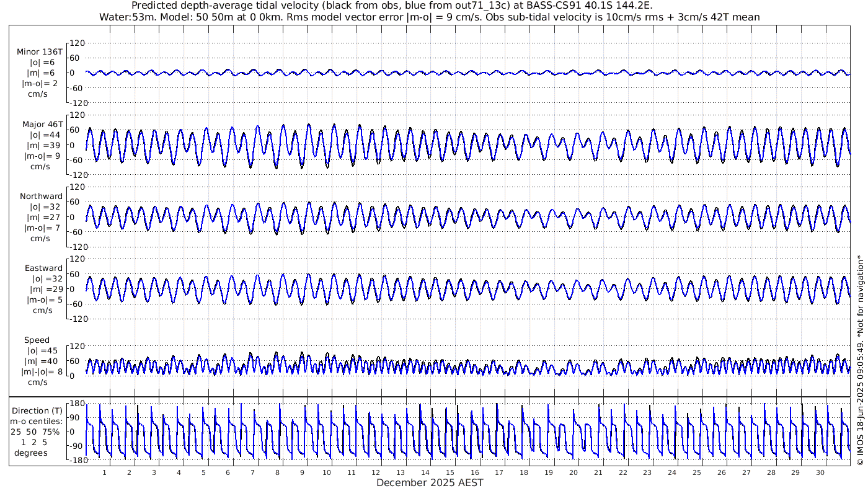
Task: Select the 'Direction (T)' panel label
Action: coord(37,410)
